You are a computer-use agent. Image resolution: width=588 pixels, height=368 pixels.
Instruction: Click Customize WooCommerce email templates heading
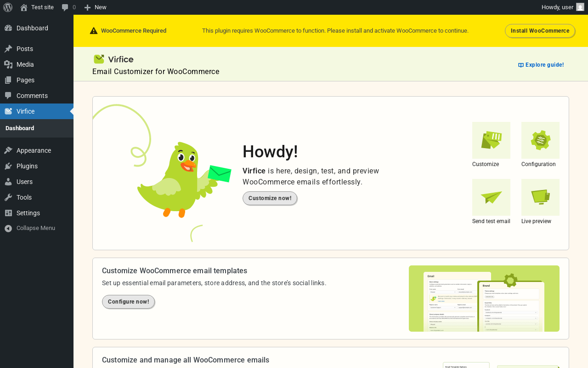(x=175, y=270)
